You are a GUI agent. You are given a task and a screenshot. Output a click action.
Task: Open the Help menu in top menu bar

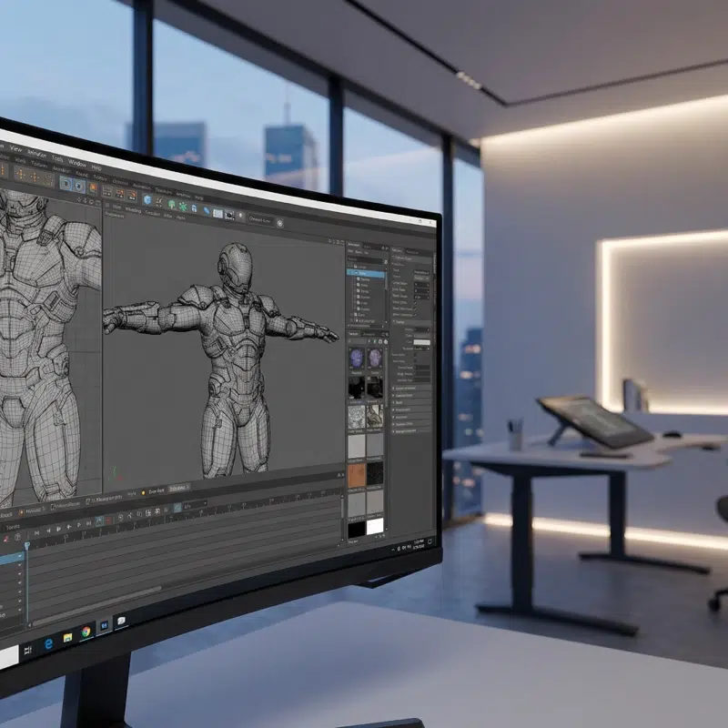(x=96, y=167)
